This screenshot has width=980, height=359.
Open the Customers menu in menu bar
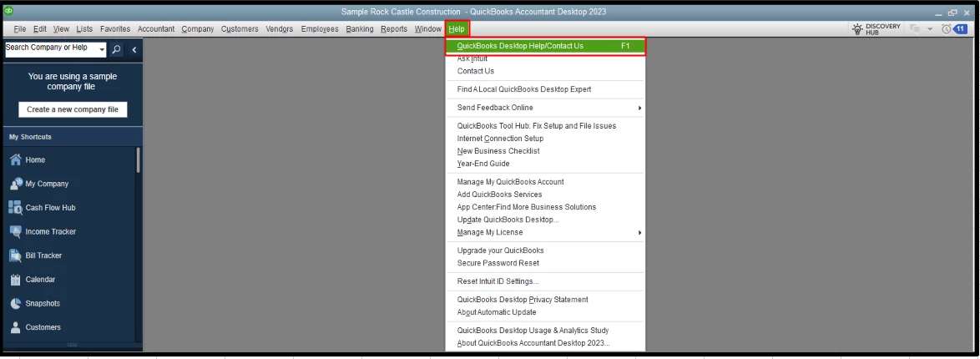pyautogui.click(x=240, y=28)
